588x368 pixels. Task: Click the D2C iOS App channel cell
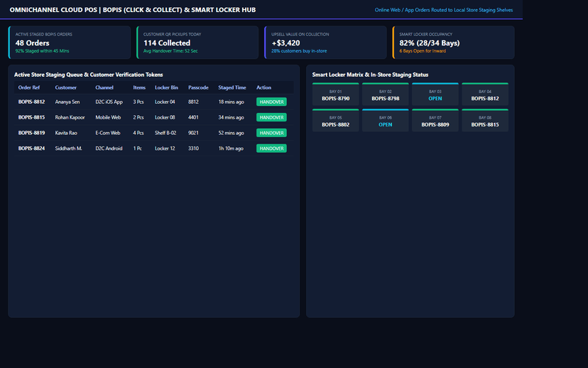(109, 102)
